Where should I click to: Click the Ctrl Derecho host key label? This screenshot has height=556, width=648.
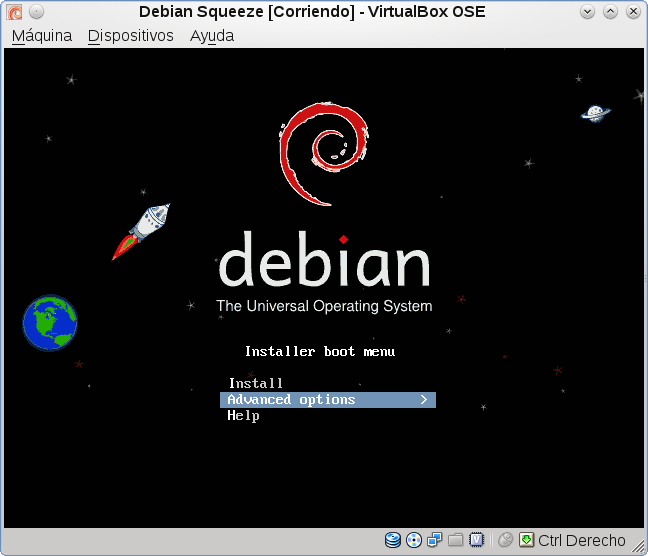pyautogui.click(x=582, y=540)
